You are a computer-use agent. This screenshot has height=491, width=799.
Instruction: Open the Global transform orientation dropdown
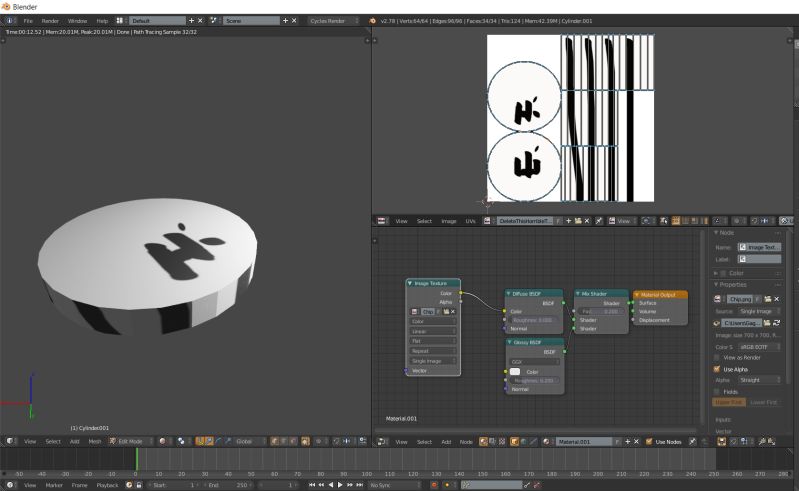[249, 442]
